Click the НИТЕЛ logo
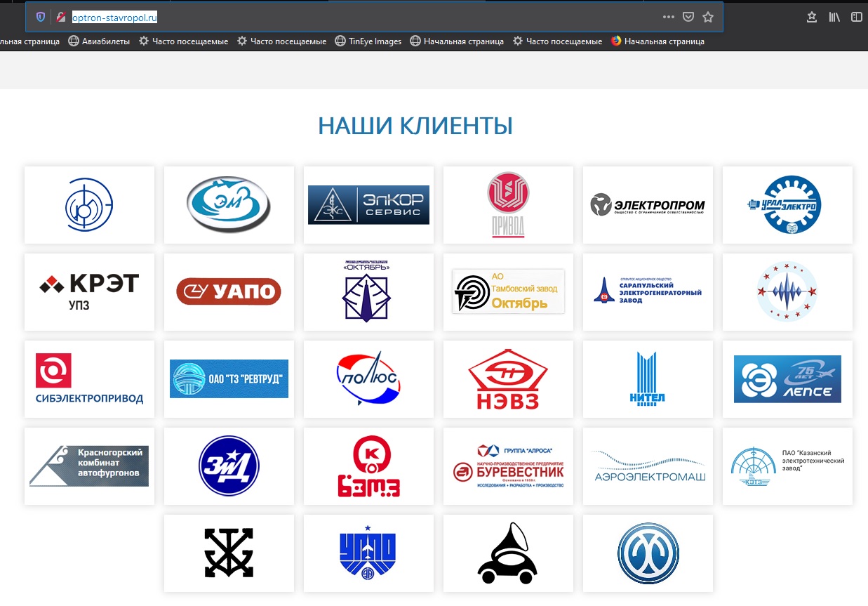Image resolution: width=868 pixels, height=606 pixels. point(648,379)
